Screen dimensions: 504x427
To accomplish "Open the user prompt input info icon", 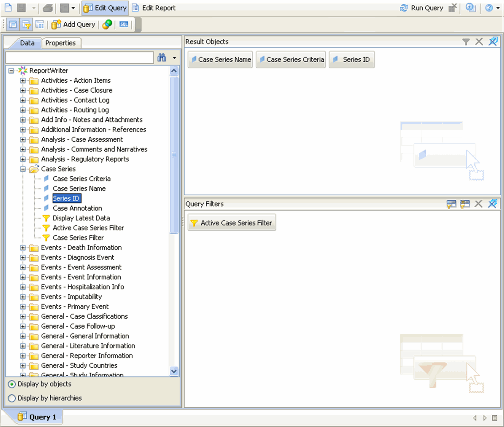I will (470, 8).
